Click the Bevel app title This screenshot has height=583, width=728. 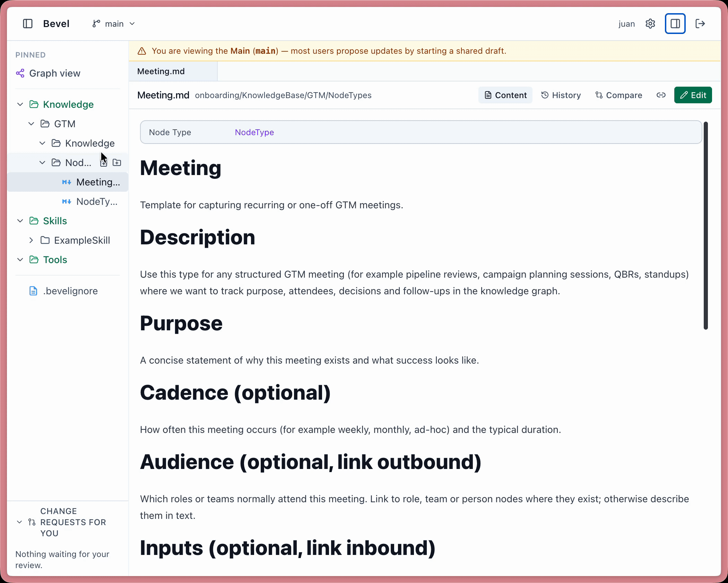[x=56, y=24]
